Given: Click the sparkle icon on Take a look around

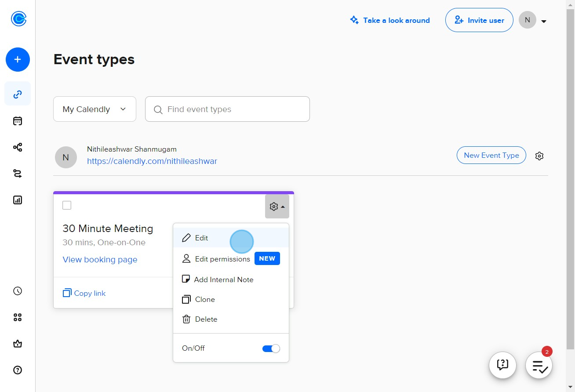Looking at the screenshot, I should tap(354, 20).
